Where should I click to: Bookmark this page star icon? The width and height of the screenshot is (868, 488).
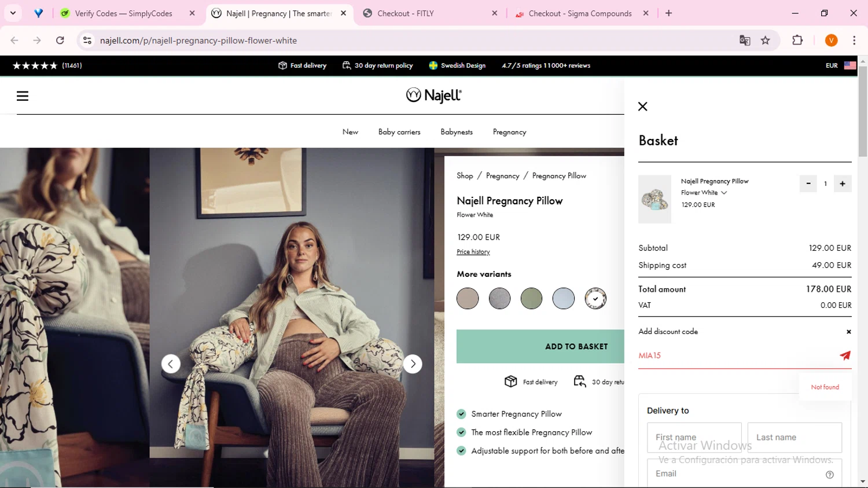[x=766, y=41]
